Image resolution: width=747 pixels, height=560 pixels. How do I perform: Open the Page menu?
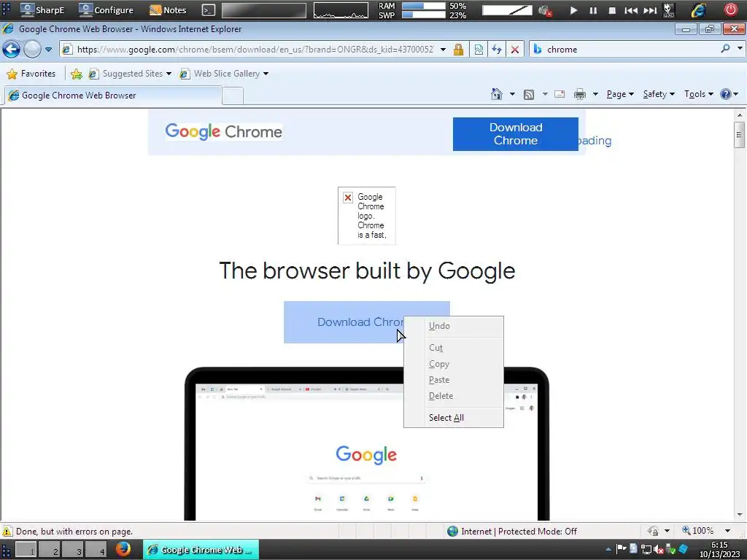coord(620,94)
